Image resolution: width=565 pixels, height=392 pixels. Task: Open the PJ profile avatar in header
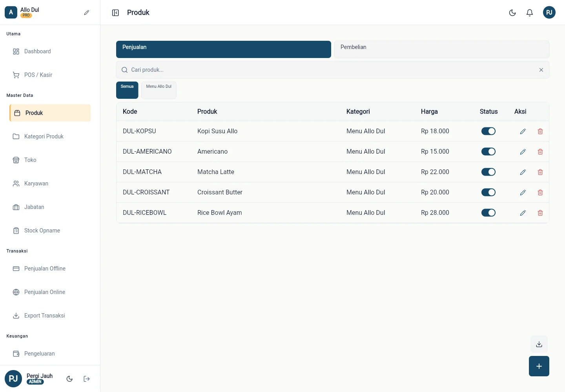[549, 13]
